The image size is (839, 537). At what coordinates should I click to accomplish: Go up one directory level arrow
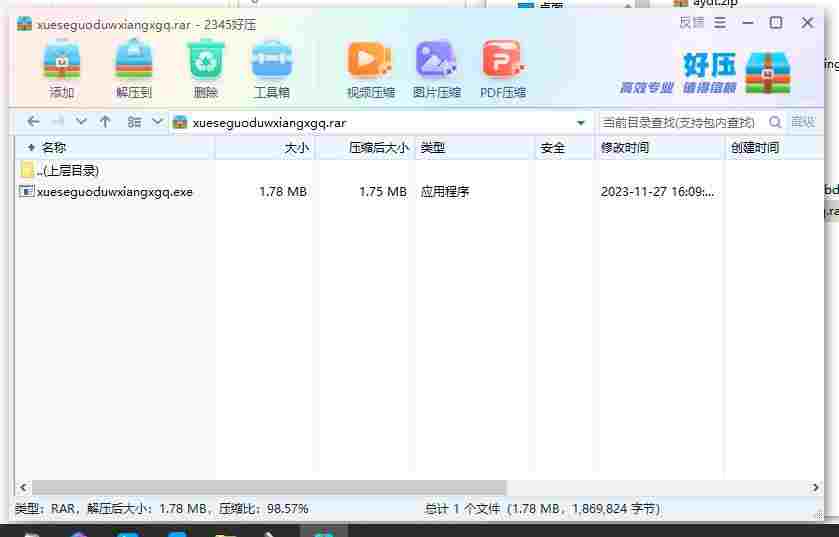tap(105, 122)
